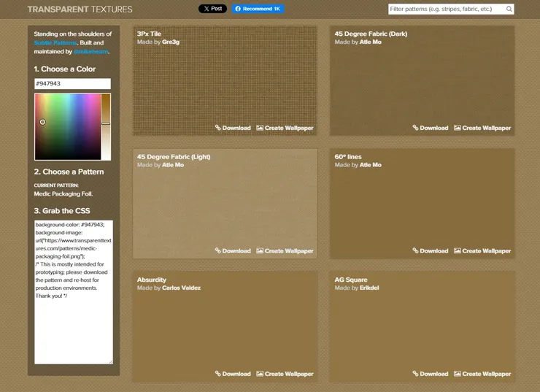The image size is (540, 392).
Task: Click the link icon beside 45 Degree Fabric (Dark) Download
Action: pyautogui.click(x=415, y=128)
